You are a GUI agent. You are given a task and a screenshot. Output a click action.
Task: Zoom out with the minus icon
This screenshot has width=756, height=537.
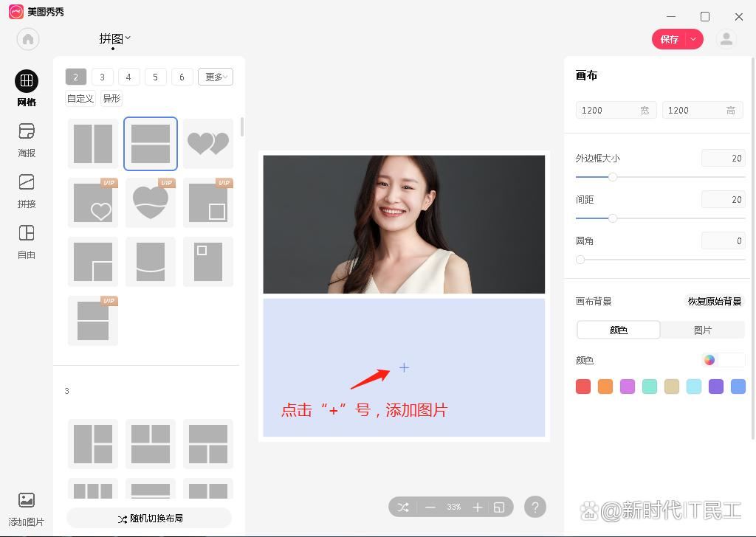(x=430, y=507)
